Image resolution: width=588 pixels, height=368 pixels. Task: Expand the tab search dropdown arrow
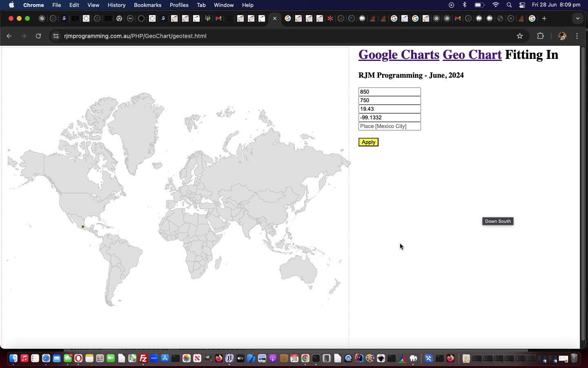coord(577,18)
